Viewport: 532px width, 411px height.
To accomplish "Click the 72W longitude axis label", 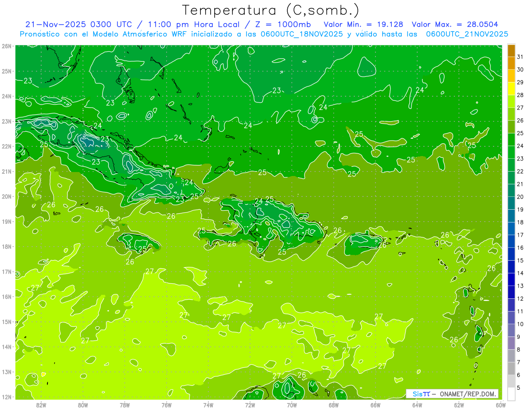I will pyautogui.click(x=250, y=404).
